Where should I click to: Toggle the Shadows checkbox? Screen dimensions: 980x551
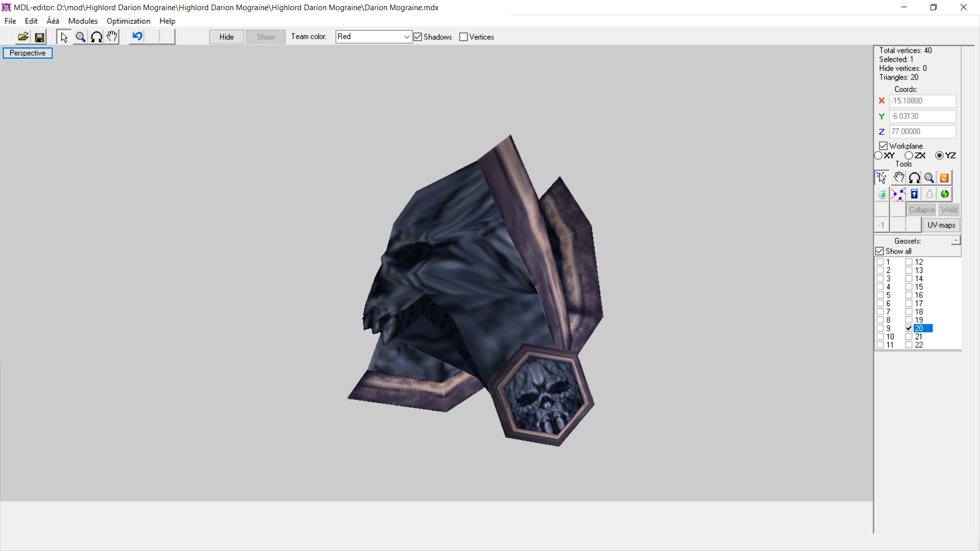coord(418,37)
